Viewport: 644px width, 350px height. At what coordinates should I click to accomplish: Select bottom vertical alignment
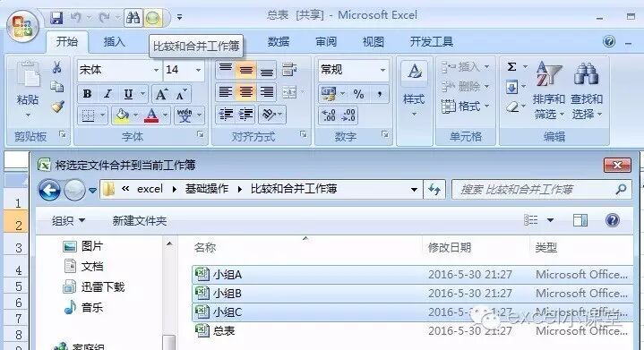tap(267, 70)
